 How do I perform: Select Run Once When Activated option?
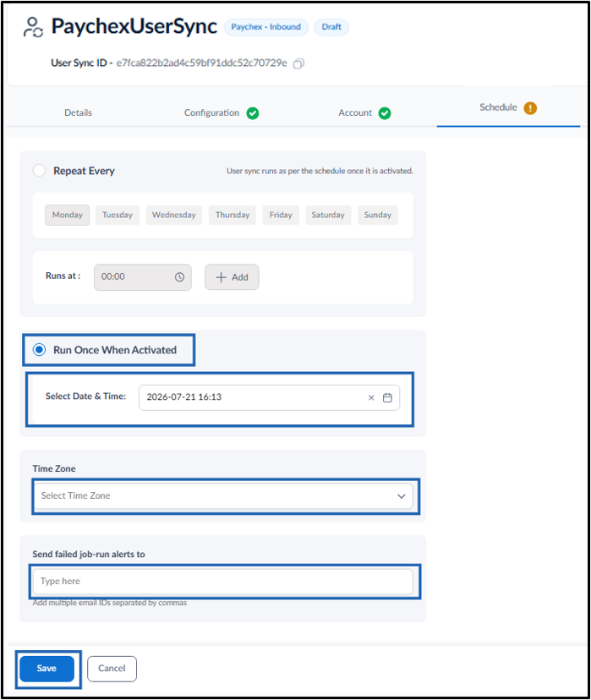pyautogui.click(x=39, y=349)
